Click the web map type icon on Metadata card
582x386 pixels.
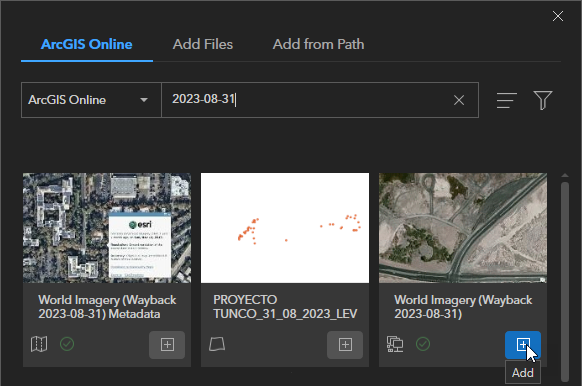[39, 344]
